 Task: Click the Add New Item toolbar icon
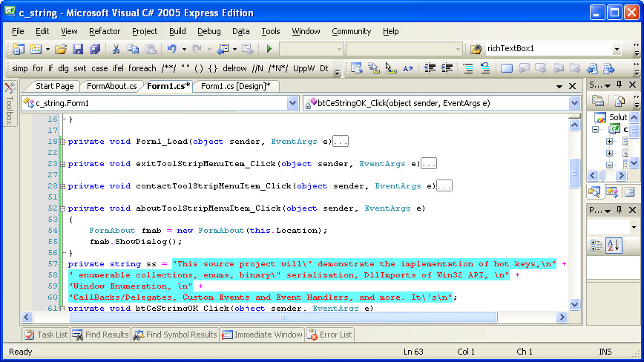(36, 49)
